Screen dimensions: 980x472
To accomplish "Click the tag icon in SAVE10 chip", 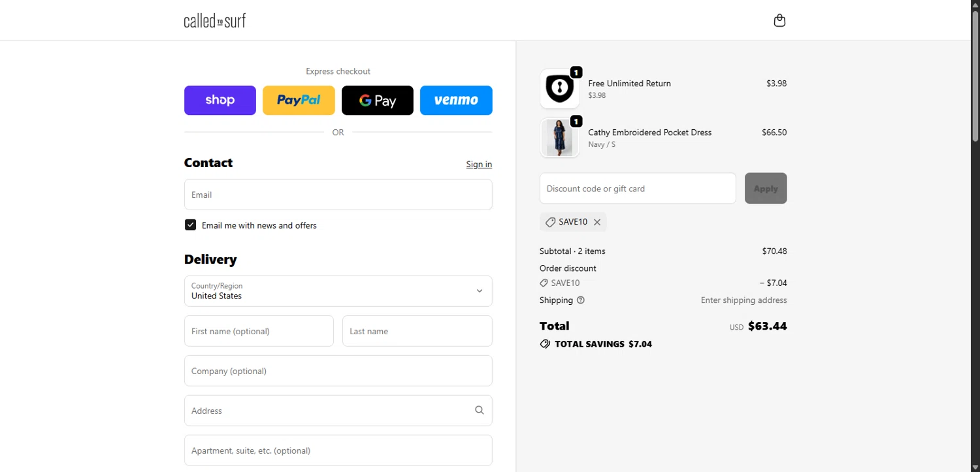I will click(551, 222).
